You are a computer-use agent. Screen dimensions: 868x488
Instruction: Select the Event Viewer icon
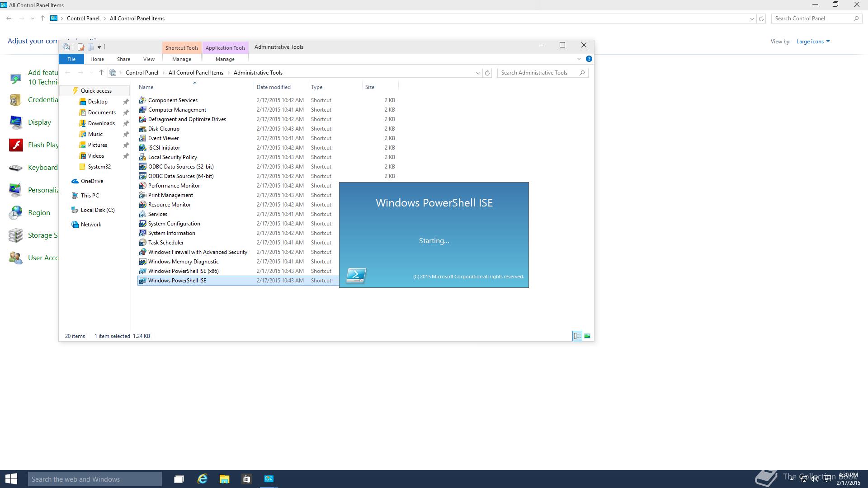pyautogui.click(x=142, y=138)
